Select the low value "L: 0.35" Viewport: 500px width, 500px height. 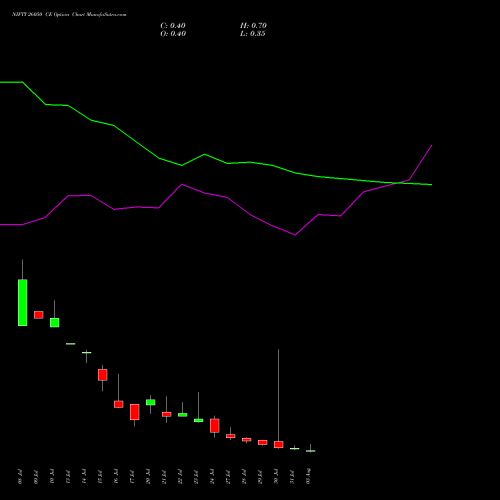click(x=253, y=34)
